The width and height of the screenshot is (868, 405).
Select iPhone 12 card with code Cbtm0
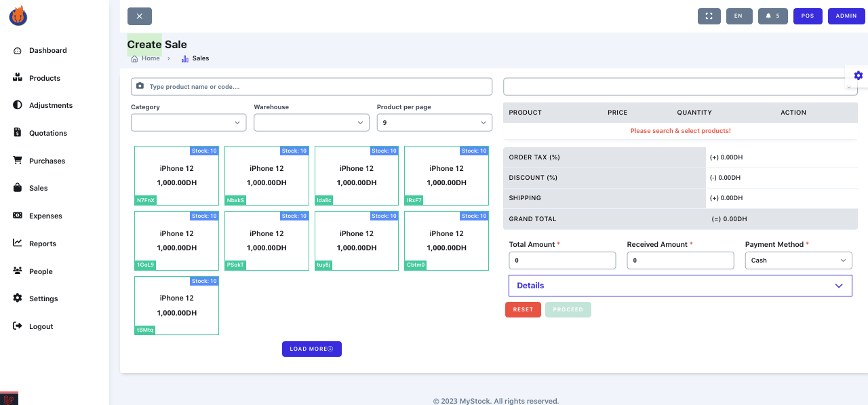click(446, 241)
